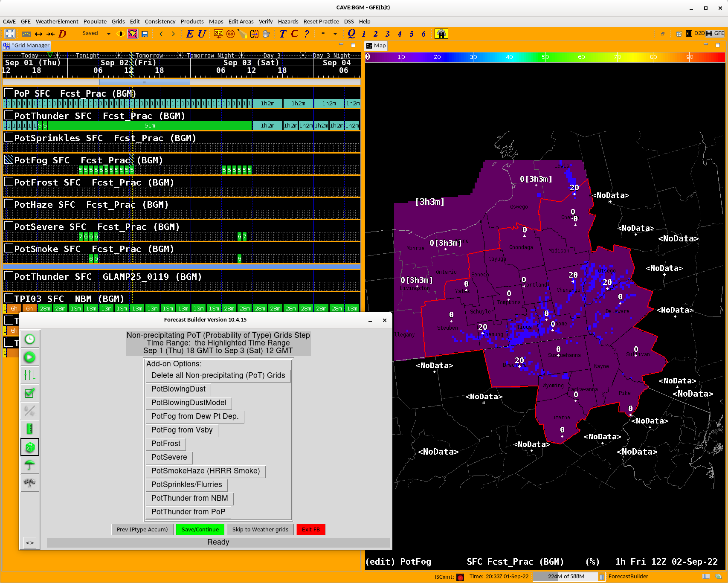
Task: Click the red question mark icon
Action: pos(307,34)
